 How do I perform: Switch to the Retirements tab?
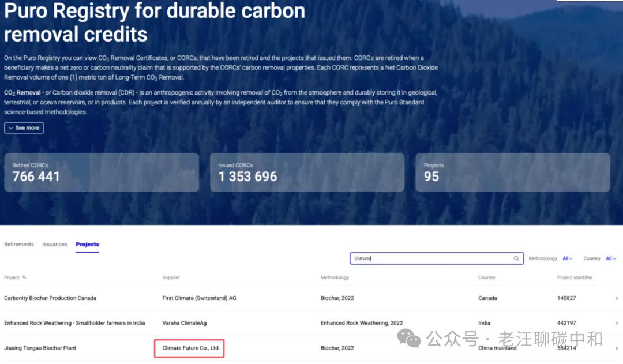(x=19, y=245)
